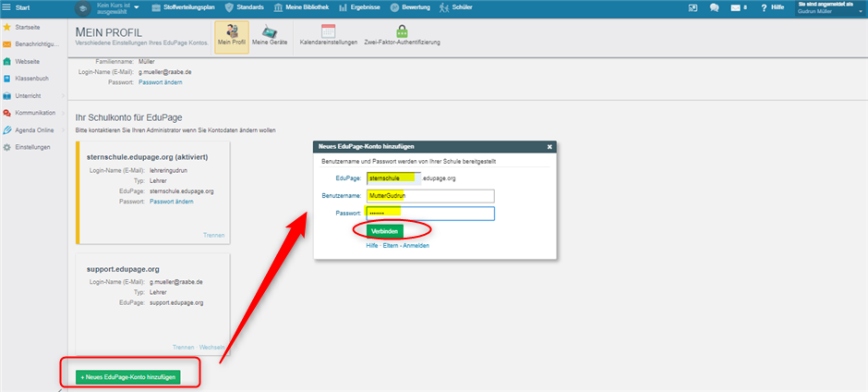Click Eltern - Anmelden link in dialog
Viewport: 868px width, 392px height.
click(406, 246)
